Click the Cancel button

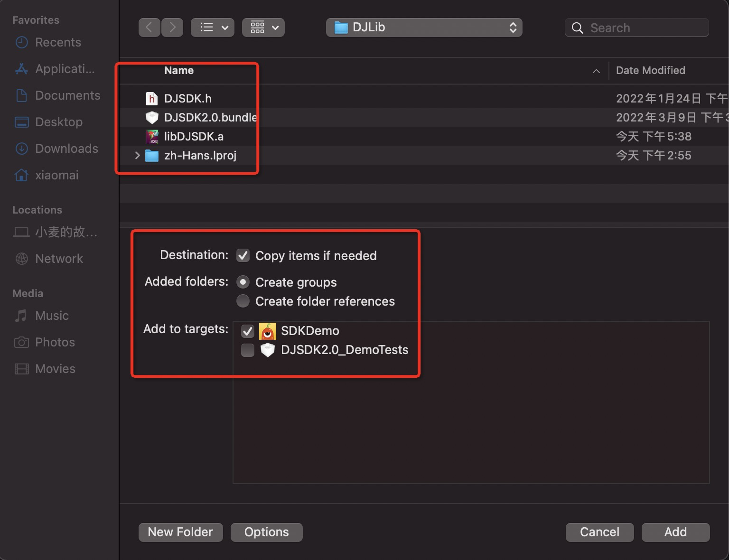[599, 532]
